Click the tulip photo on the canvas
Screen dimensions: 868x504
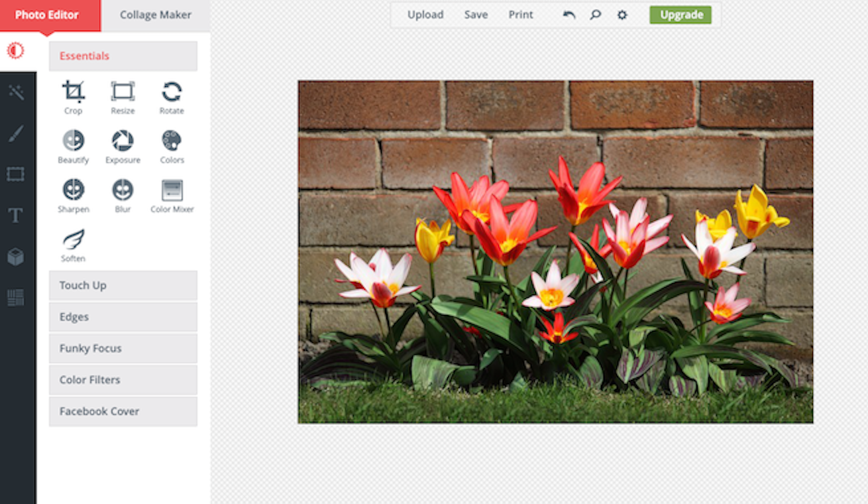point(555,252)
